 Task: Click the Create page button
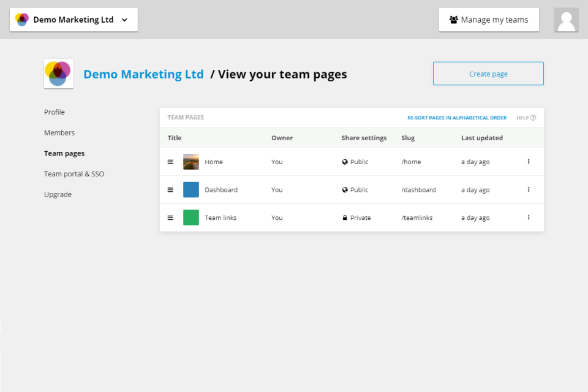tap(488, 73)
